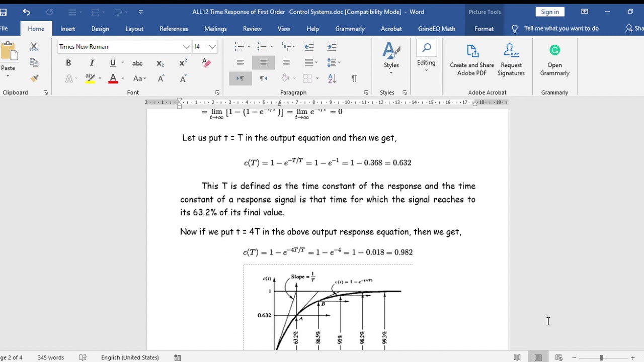Image resolution: width=644 pixels, height=362 pixels.
Task: Toggle Bold formatting
Action: coord(68,63)
